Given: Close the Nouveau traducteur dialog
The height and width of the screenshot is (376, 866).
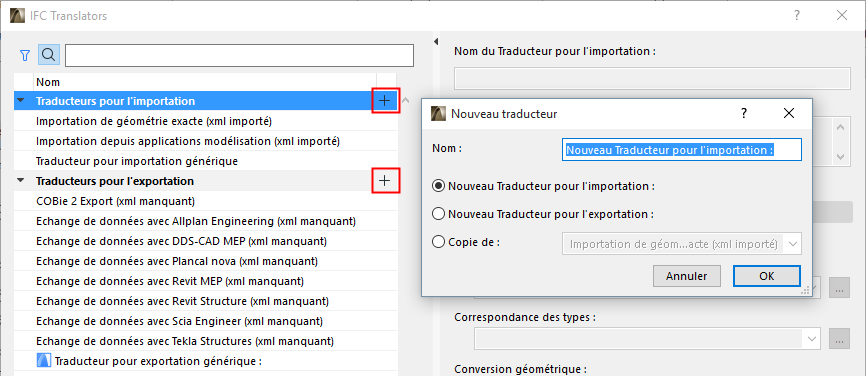Looking at the screenshot, I should (x=789, y=113).
